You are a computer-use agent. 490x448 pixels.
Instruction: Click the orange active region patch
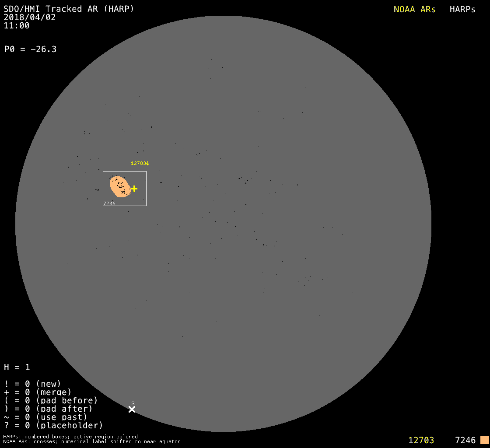(x=119, y=187)
